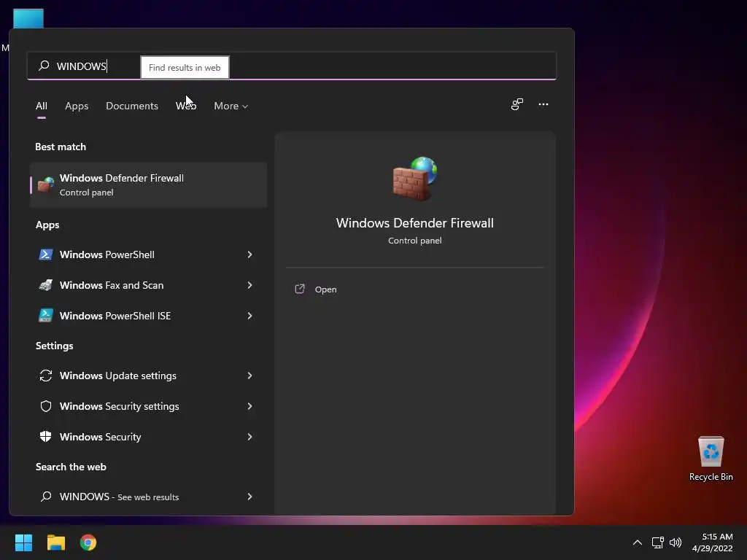Show hidden system tray icons

[638, 542]
